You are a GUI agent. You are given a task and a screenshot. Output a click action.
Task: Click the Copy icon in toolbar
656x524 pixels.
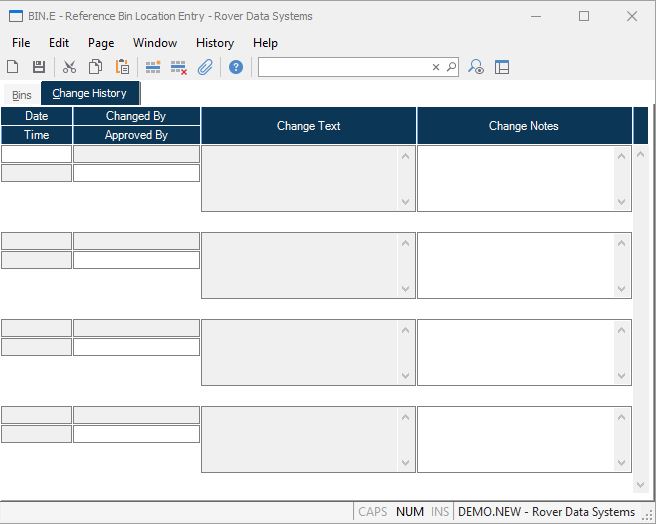point(95,67)
